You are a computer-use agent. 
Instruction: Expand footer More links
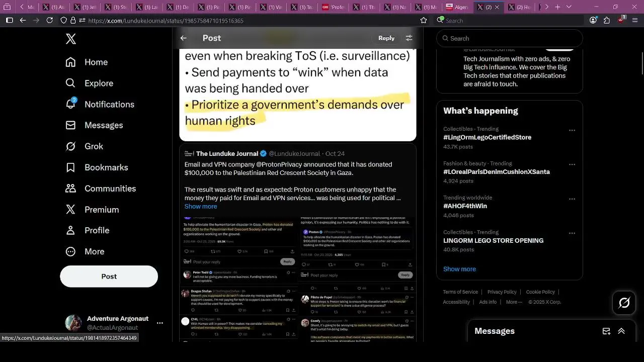(x=514, y=302)
